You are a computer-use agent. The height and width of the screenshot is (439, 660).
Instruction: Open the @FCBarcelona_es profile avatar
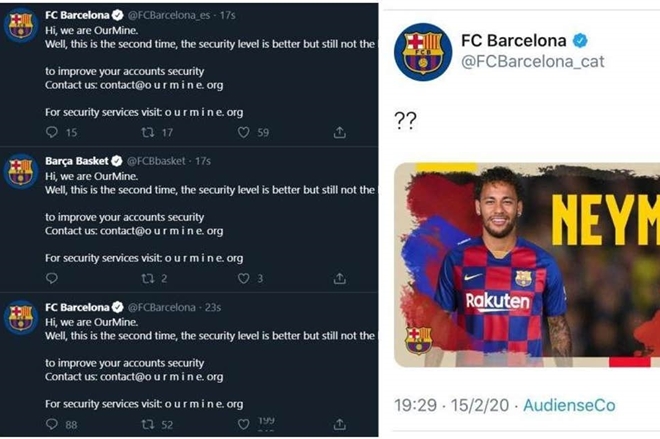(21, 25)
